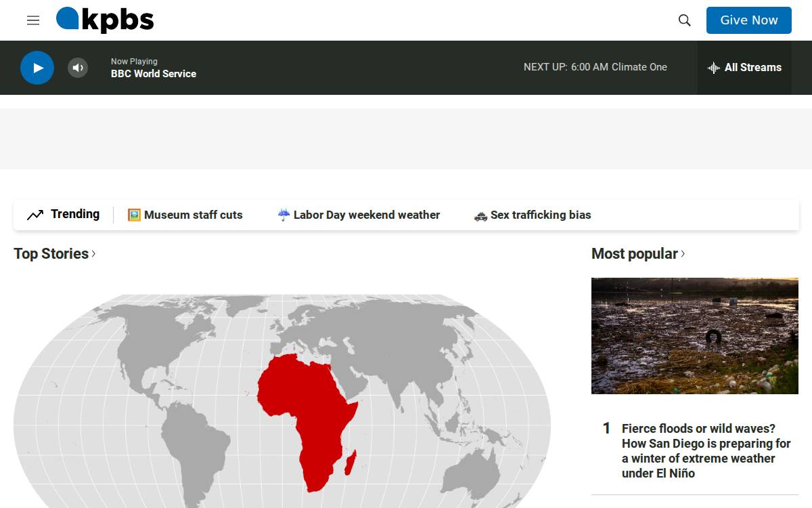The height and width of the screenshot is (508, 812).
Task: Mute the audio player volume
Action: point(78,68)
